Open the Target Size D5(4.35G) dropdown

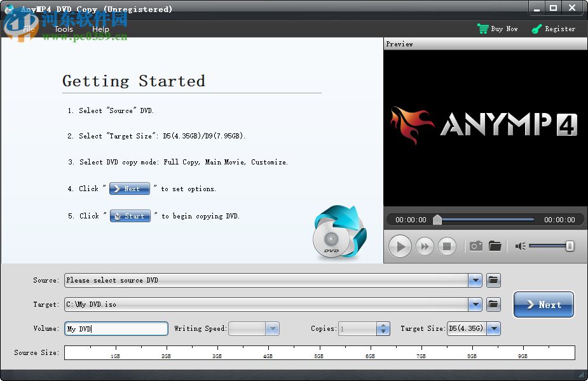tap(495, 328)
